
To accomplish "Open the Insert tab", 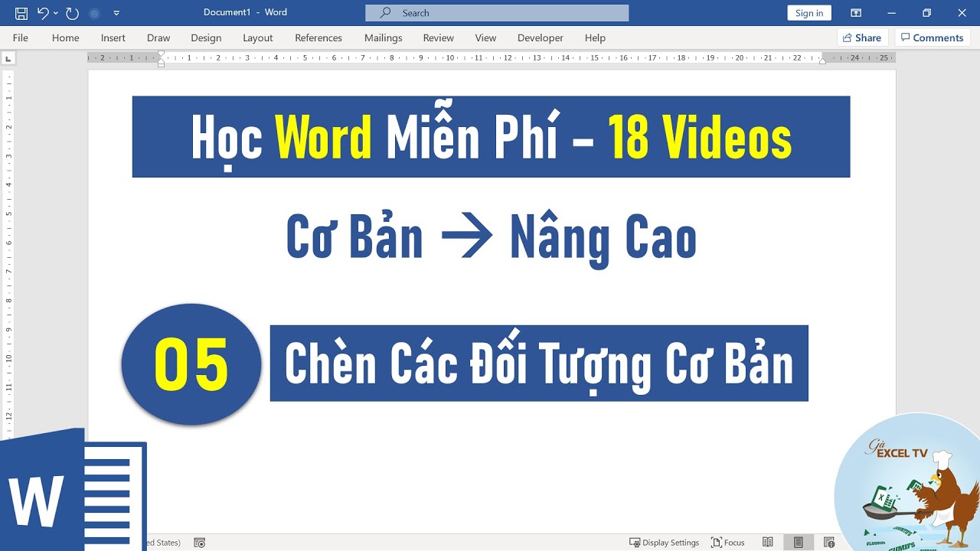I will pos(113,37).
